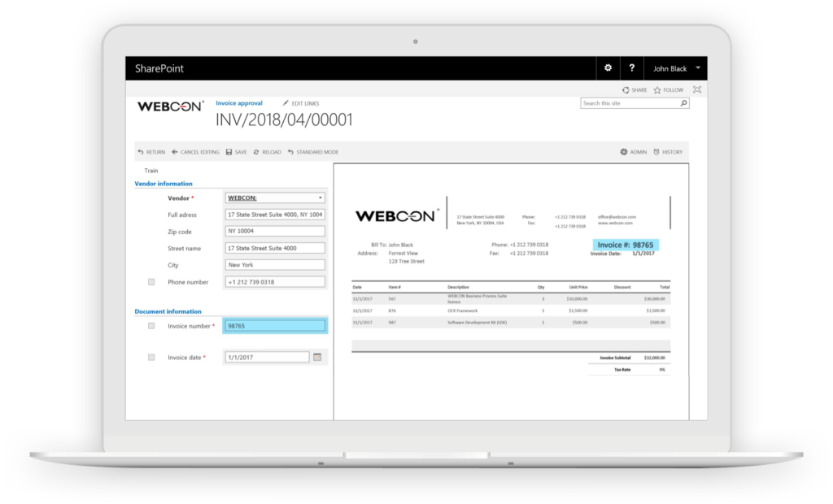This screenshot has height=504, width=833.
Task: Open the Invoice date calendar picker
Action: pos(317,358)
